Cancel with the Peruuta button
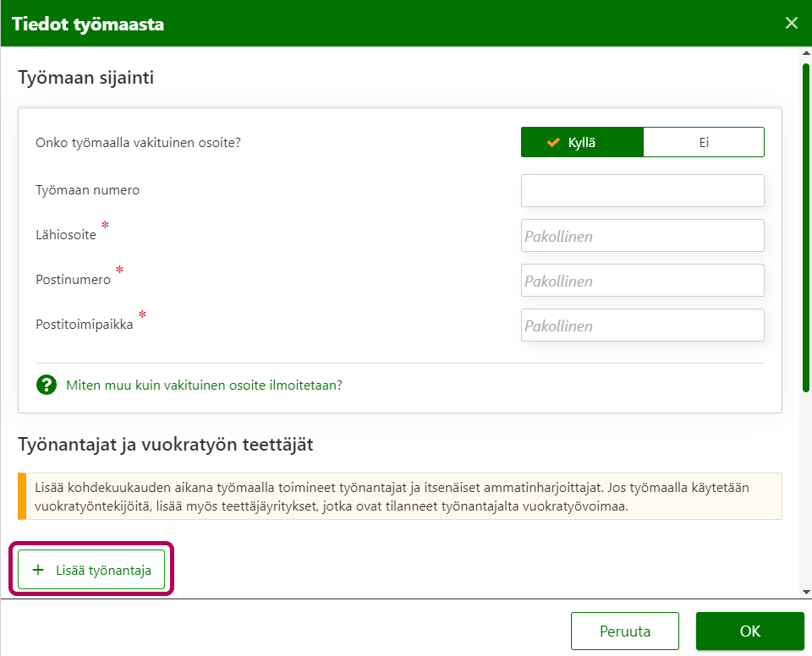812x656 pixels. point(624,631)
